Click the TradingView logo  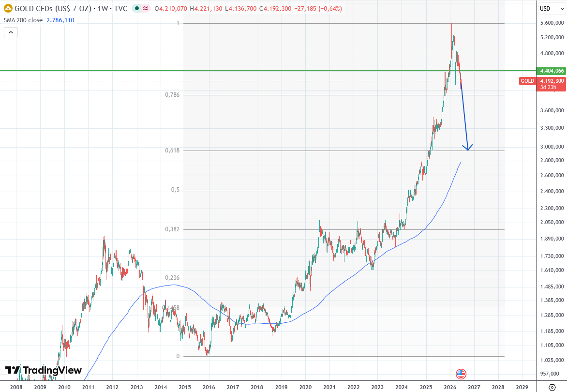pos(44,370)
